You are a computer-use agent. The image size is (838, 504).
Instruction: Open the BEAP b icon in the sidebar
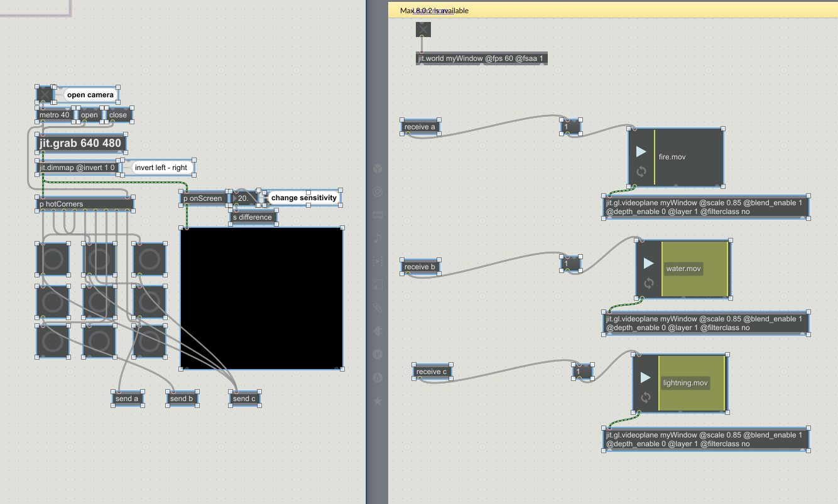tap(378, 377)
